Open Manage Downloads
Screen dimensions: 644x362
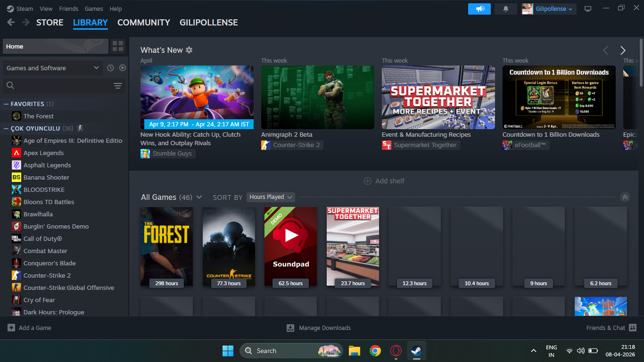[x=319, y=328]
